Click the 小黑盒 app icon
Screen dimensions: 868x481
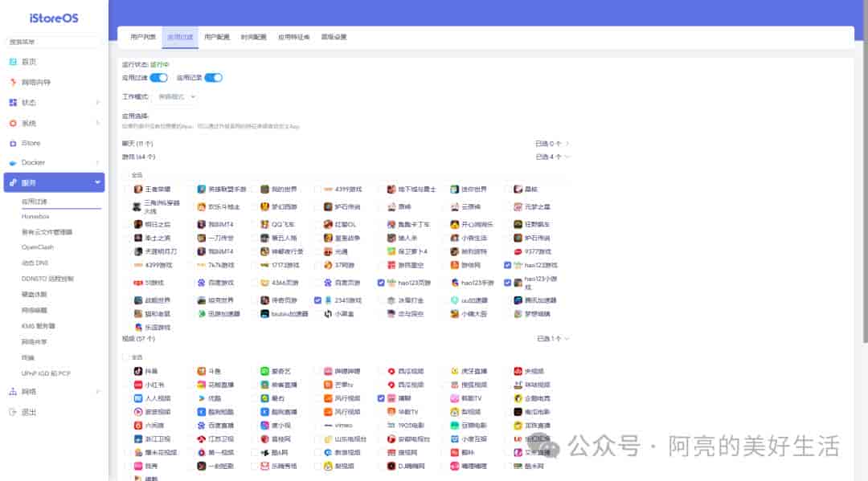[x=328, y=314]
